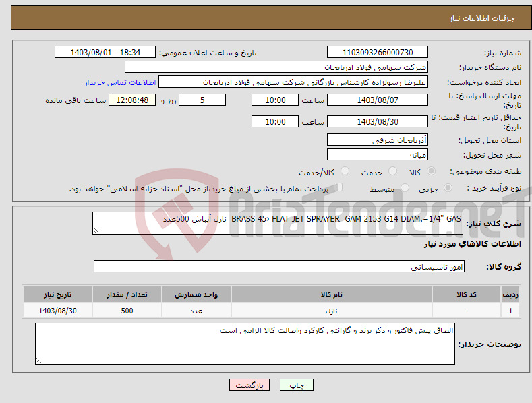
Task: Click the buyer notes textarea resize handle
Action: click(x=38, y=361)
